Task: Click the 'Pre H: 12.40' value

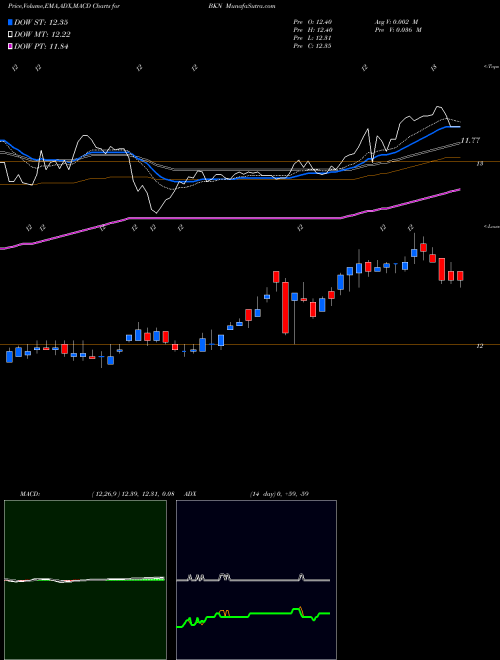Action: tap(313, 30)
